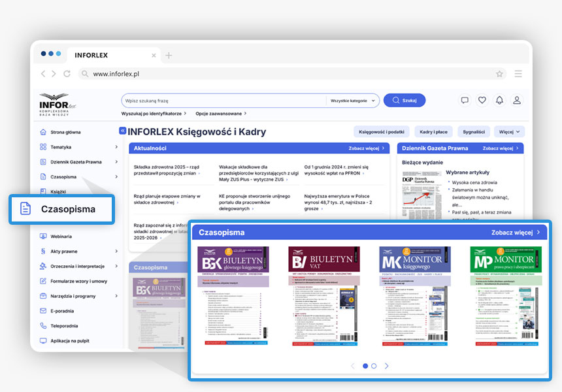This screenshot has width=562, height=392.
Task: Bookmark page with browser star icon
Action: point(499,74)
